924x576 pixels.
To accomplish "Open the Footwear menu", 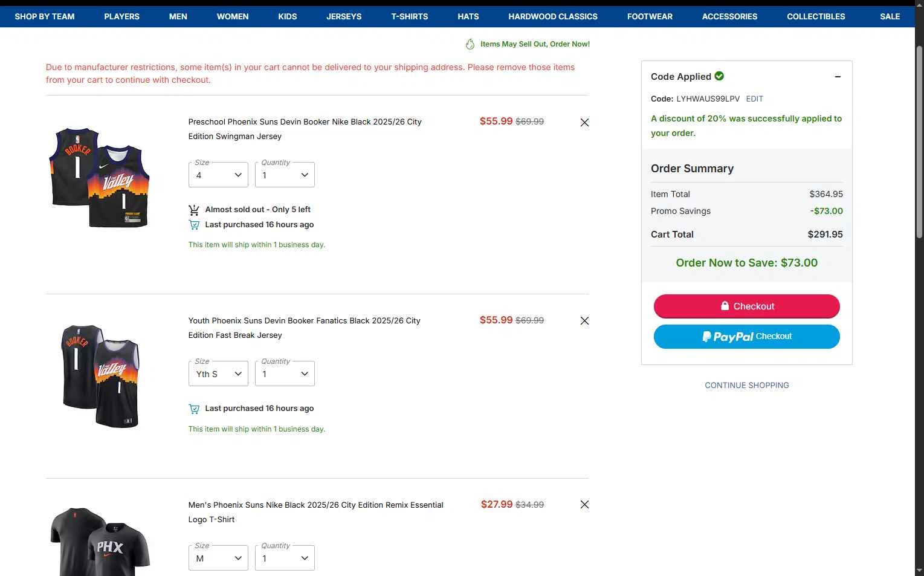I will point(650,16).
